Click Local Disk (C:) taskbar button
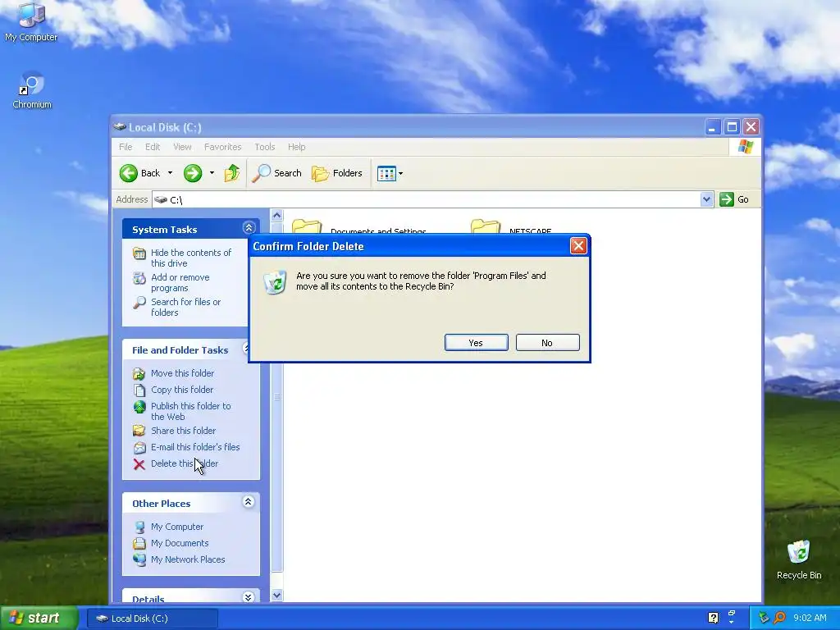The height and width of the screenshot is (630, 840). tap(153, 619)
